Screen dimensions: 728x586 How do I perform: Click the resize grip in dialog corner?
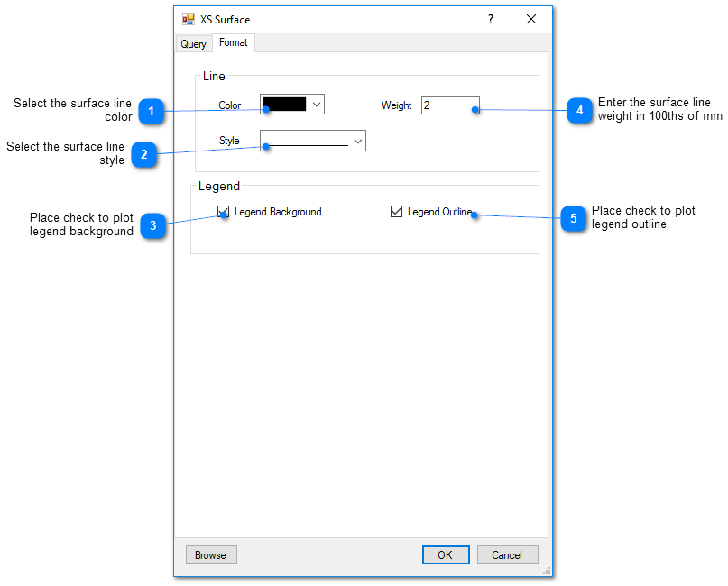coord(547,572)
